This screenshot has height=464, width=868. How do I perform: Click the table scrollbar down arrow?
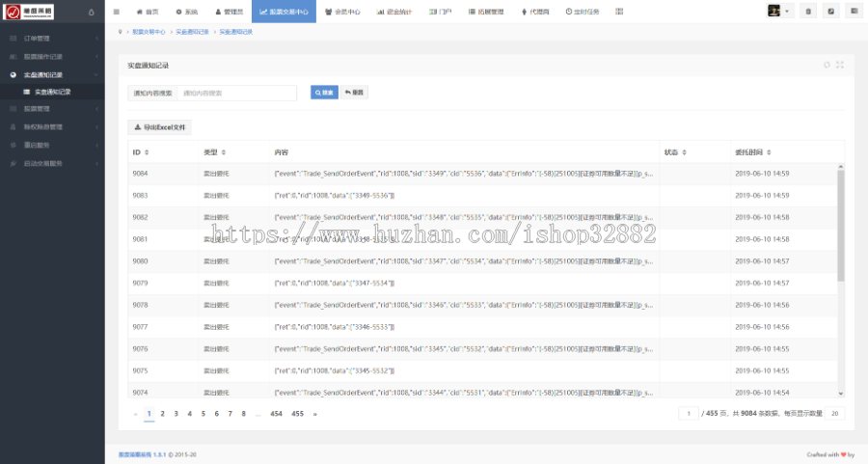point(841,394)
